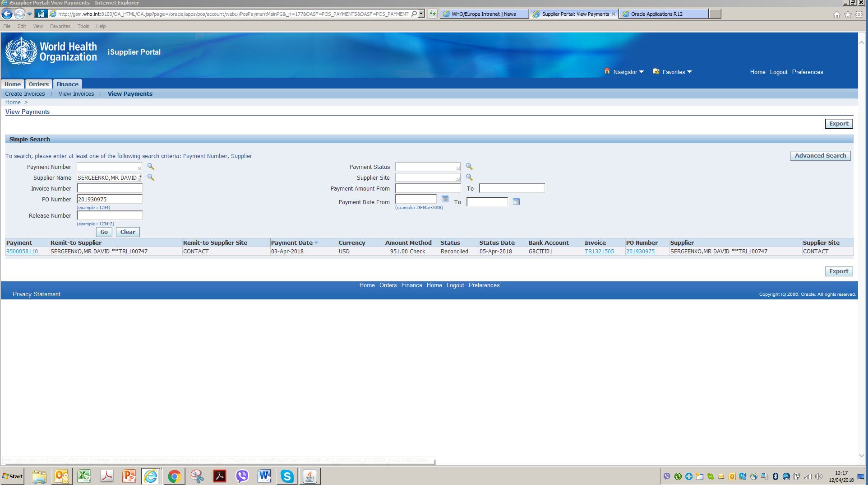Open invoice TR1321505 link
Screen dimensions: 868x485
pos(599,252)
